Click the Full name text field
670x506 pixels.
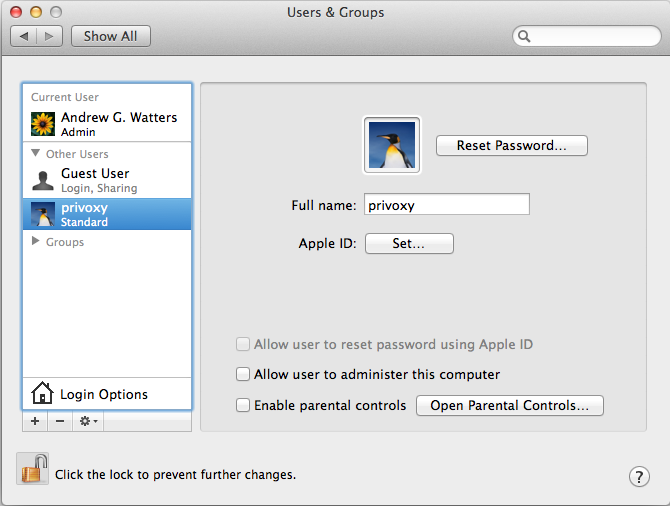(x=446, y=204)
